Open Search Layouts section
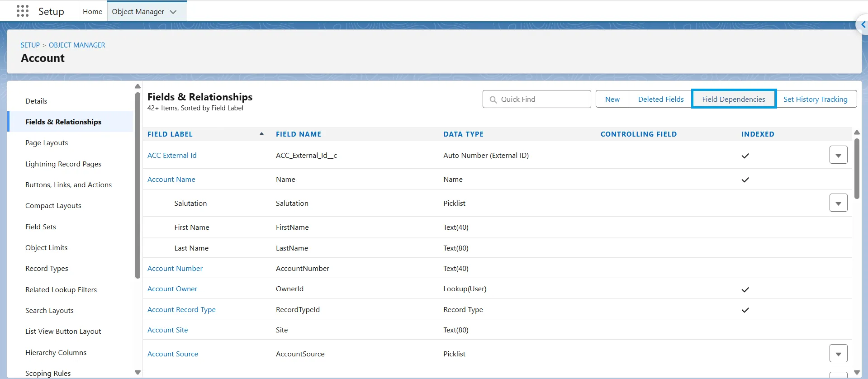 49,310
